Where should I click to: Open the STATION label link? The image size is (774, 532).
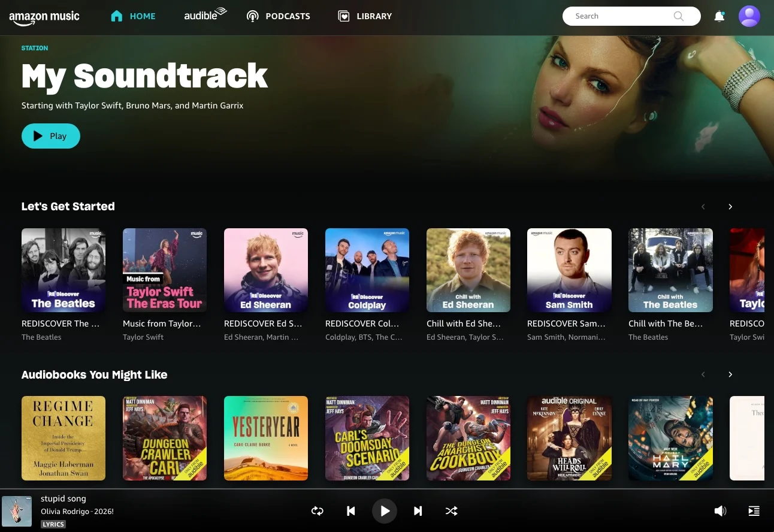click(x=35, y=48)
